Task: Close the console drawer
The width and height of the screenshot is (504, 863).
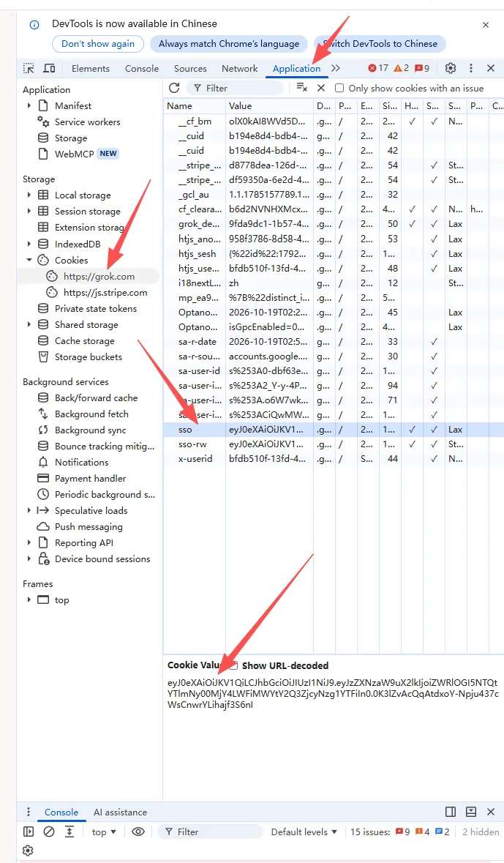Action: coord(492,812)
